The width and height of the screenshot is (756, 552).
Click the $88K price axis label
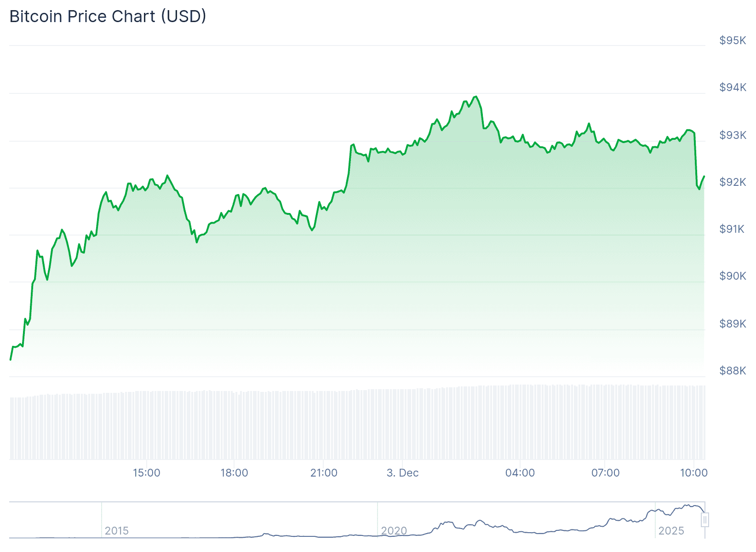click(x=733, y=371)
